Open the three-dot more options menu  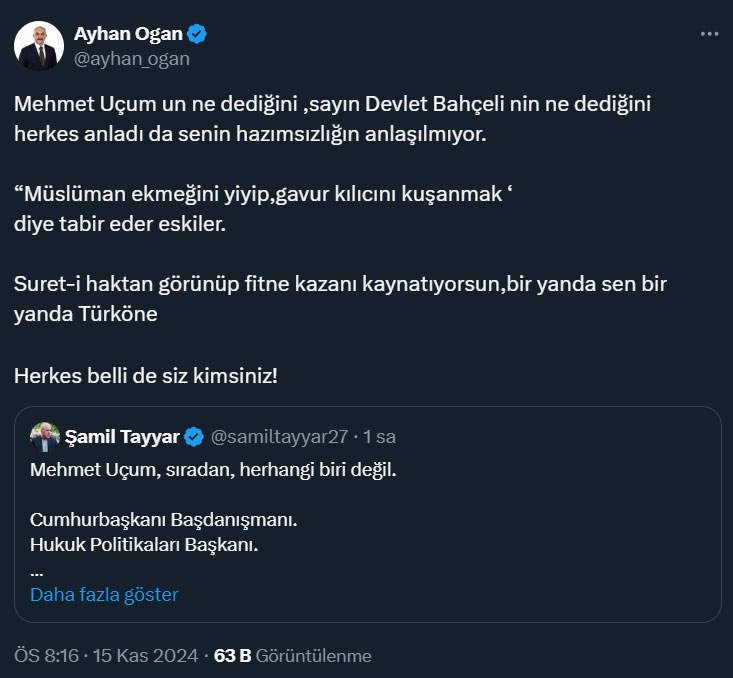point(709,34)
